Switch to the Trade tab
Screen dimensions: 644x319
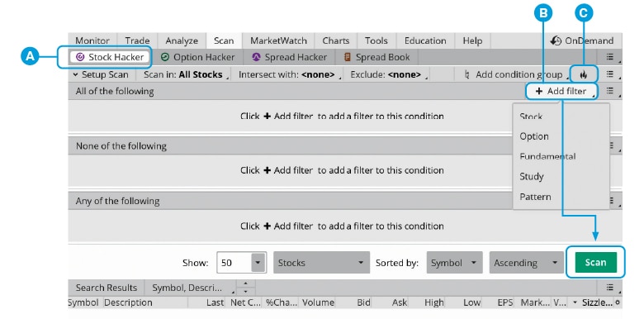(137, 40)
